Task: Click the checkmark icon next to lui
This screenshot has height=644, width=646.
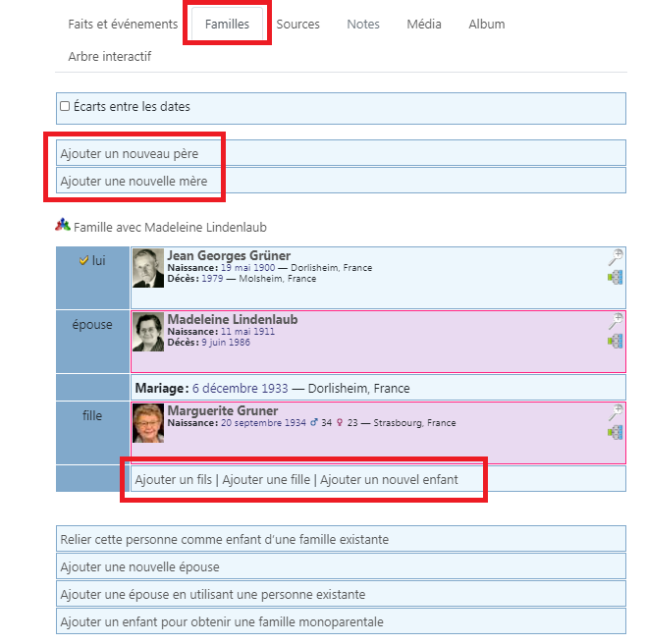Action: tap(83, 261)
